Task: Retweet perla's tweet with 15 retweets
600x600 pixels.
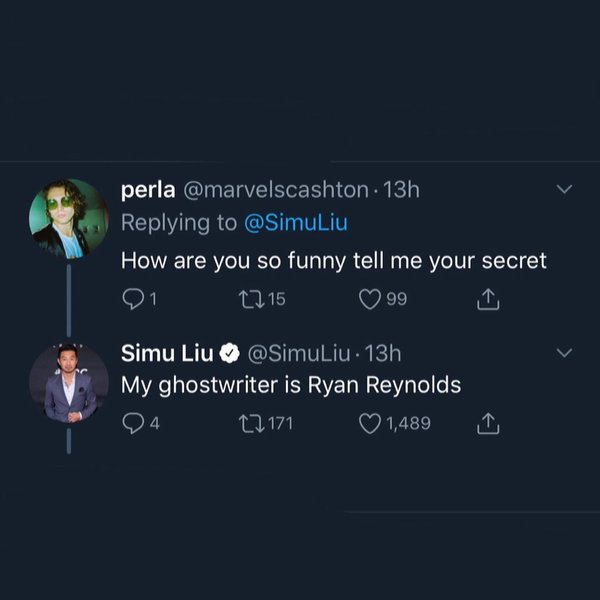Action: (x=252, y=299)
